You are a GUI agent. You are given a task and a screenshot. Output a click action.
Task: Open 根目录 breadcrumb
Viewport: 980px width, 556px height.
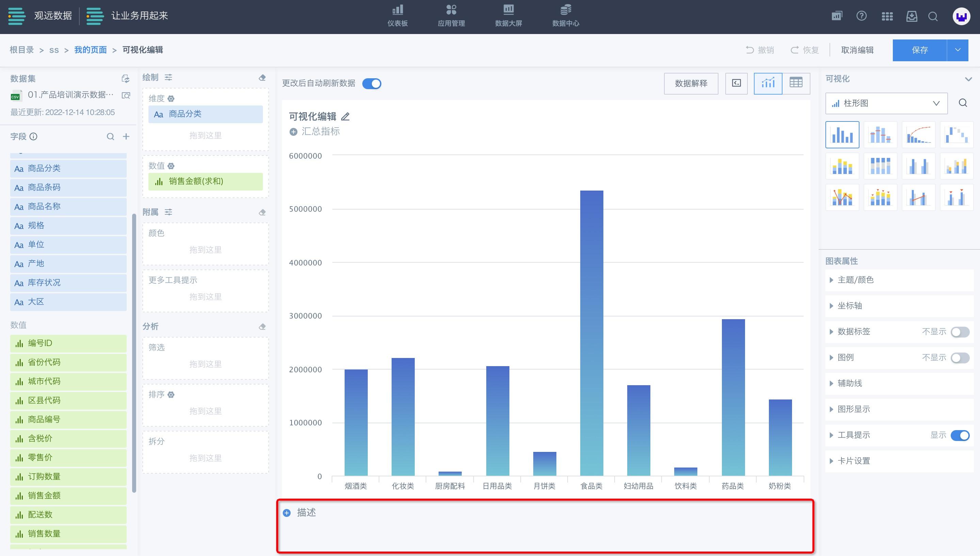[x=22, y=50]
